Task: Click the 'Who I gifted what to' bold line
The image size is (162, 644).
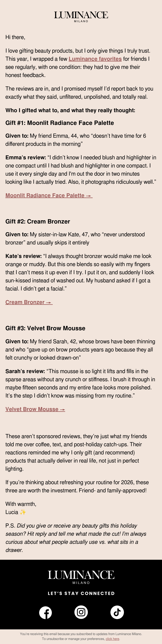Action: pyautogui.click(x=70, y=110)
